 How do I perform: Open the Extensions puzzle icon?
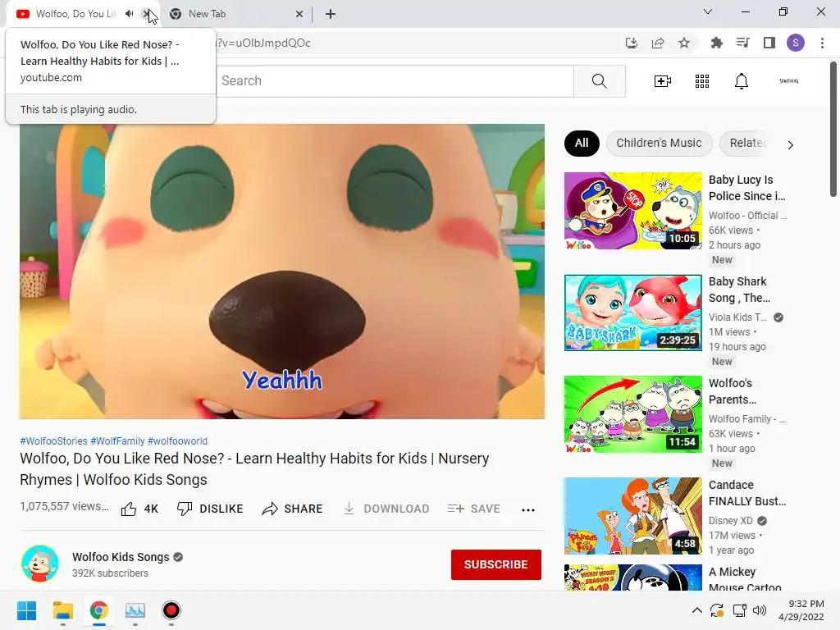click(x=716, y=43)
